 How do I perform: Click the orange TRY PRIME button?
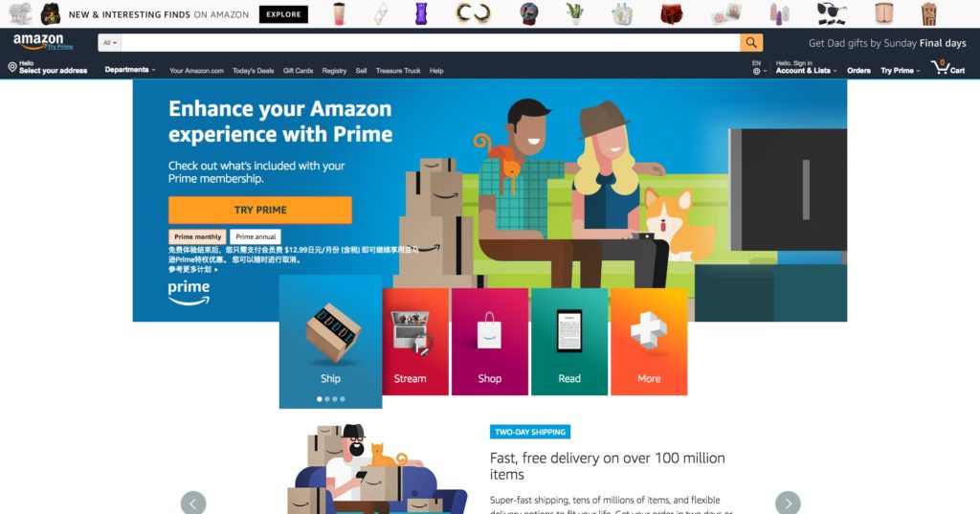(260, 211)
